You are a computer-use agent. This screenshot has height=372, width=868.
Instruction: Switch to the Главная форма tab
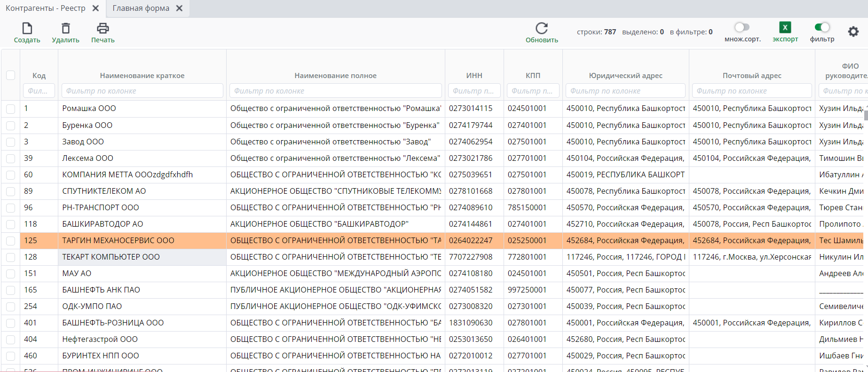141,8
